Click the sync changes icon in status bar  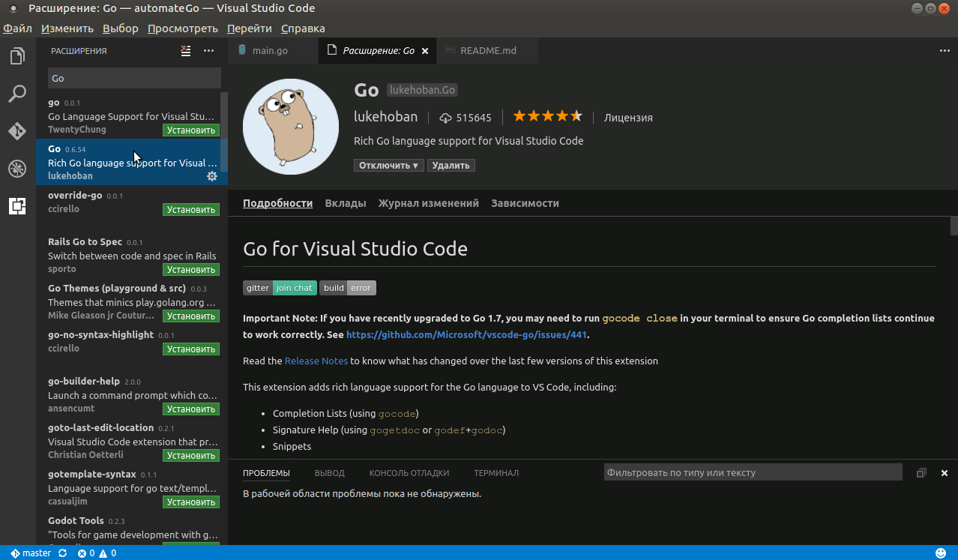[62, 553]
